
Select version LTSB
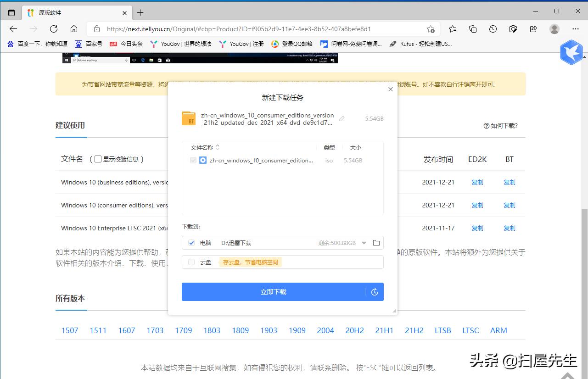click(x=443, y=330)
